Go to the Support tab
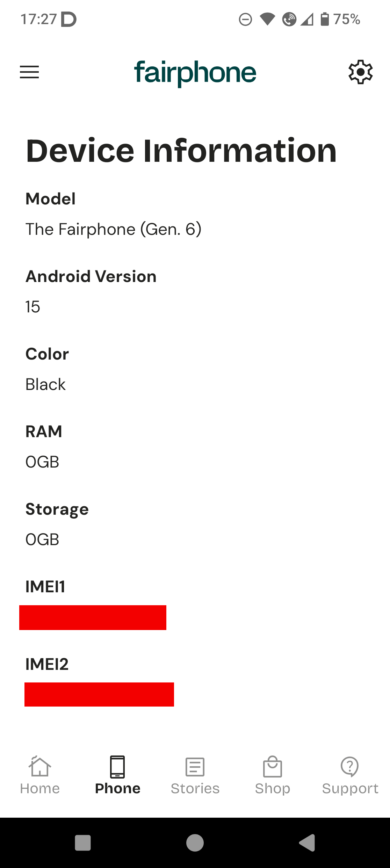Image resolution: width=390 pixels, height=868 pixels. (x=350, y=788)
